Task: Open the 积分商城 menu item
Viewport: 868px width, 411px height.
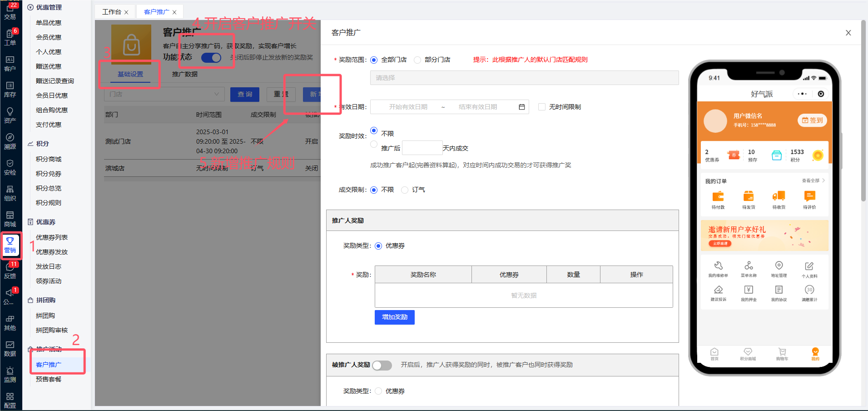Action: (49, 159)
